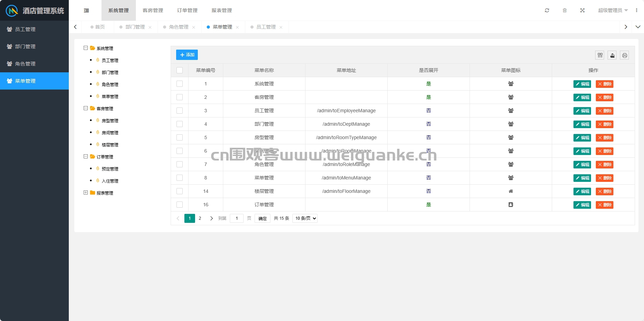Expand the 报表管理 tree folder
Screen dimensions: 644x321
coord(86,193)
